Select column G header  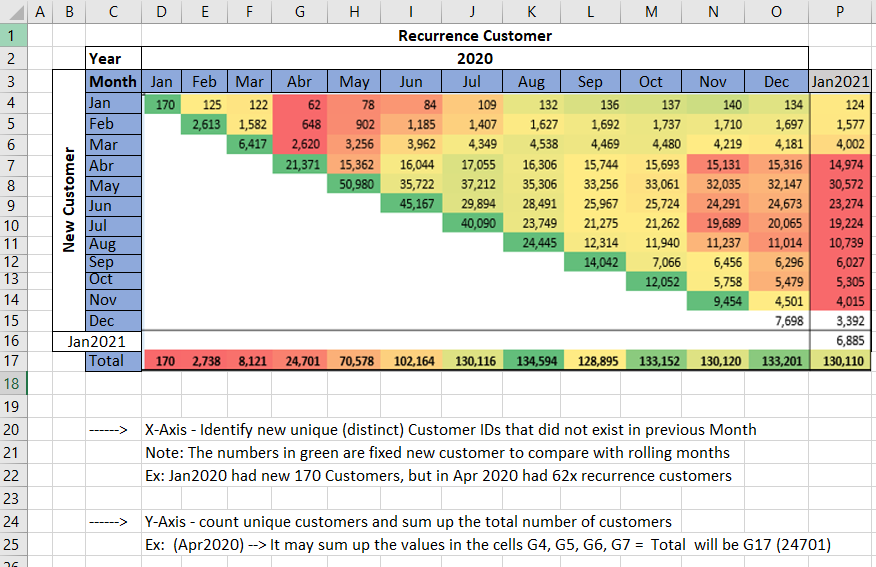click(x=300, y=12)
